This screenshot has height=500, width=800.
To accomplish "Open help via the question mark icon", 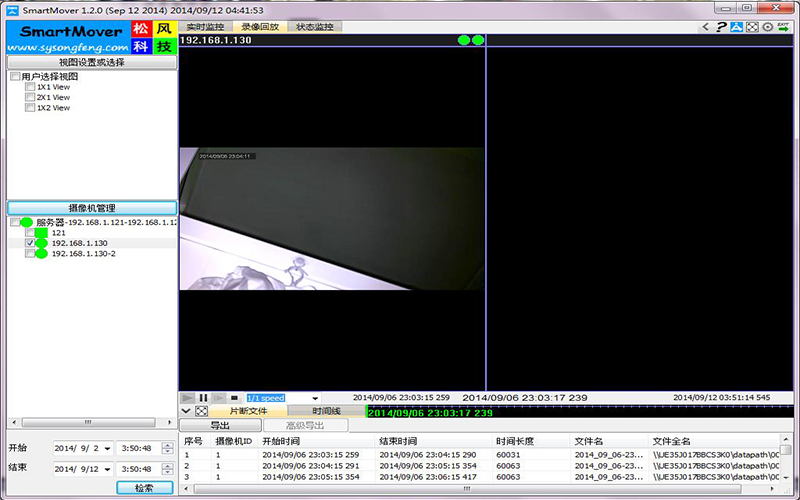I will pyautogui.click(x=720, y=27).
